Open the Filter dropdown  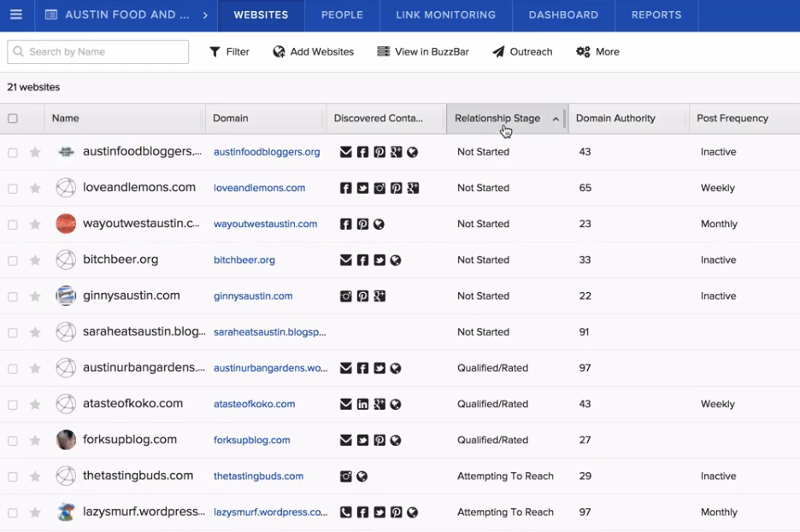coord(230,51)
